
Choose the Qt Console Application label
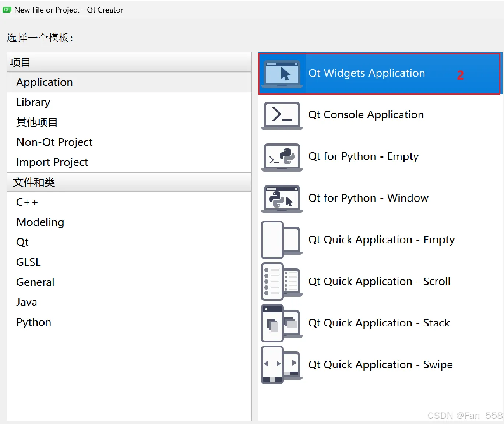[366, 115]
